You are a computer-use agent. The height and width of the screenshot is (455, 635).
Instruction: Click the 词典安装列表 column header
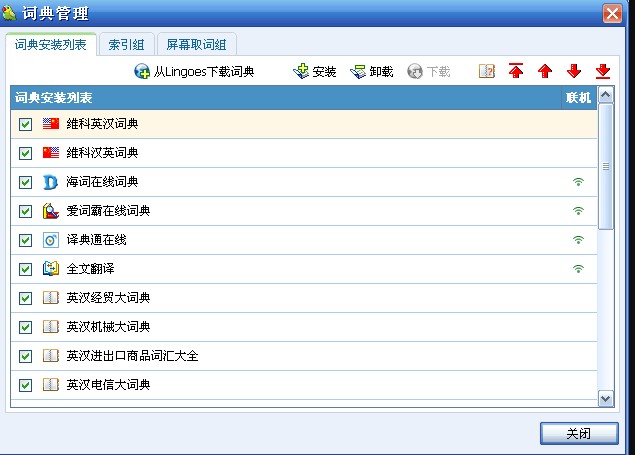[286, 98]
